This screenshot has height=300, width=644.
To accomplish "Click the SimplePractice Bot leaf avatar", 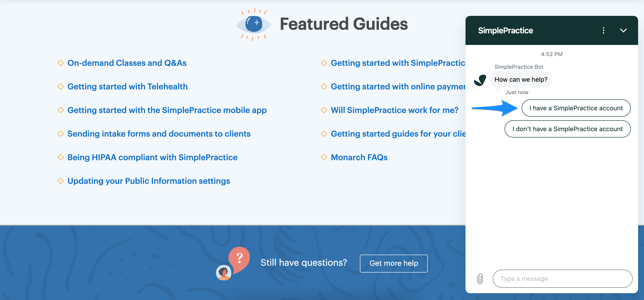I will tap(480, 80).
